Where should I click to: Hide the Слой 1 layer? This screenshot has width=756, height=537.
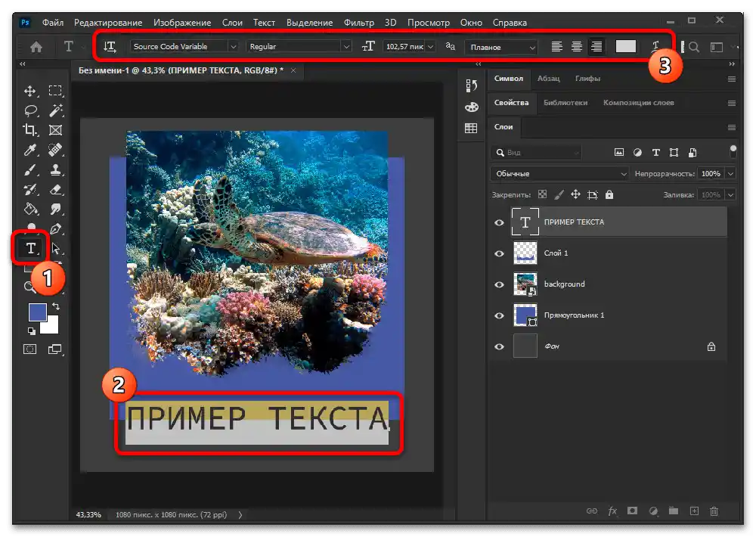pyautogui.click(x=500, y=254)
